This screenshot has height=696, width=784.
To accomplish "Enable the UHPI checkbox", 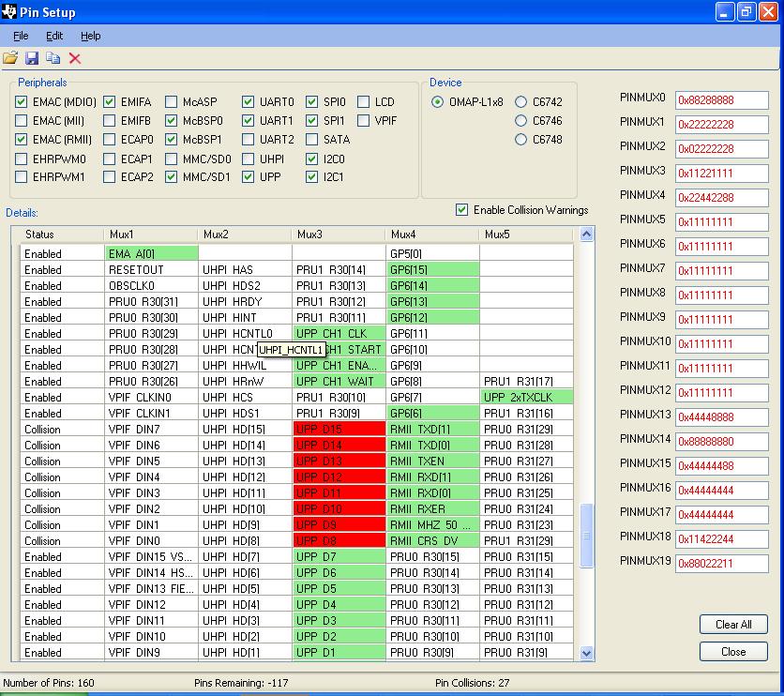I will click(x=248, y=159).
